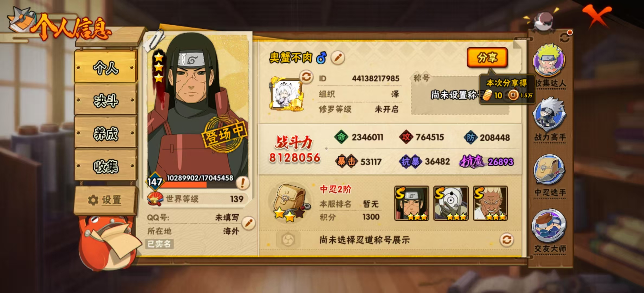
Task: Close the personal info screen
Action: point(597,16)
